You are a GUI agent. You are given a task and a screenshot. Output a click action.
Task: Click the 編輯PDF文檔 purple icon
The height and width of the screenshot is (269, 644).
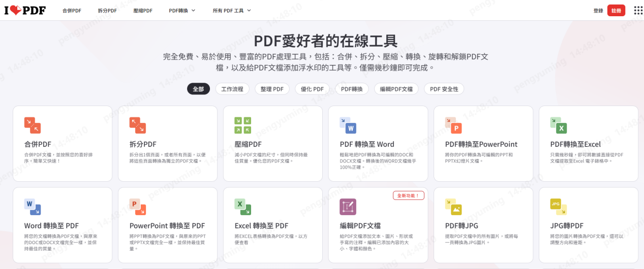[x=348, y=207]
